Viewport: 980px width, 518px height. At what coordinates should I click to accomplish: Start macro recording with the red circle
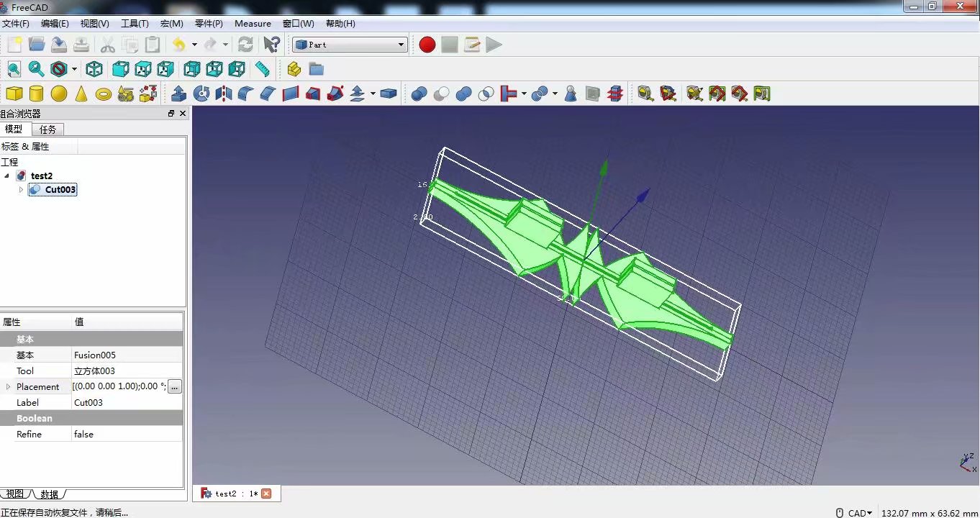[427, 45]
